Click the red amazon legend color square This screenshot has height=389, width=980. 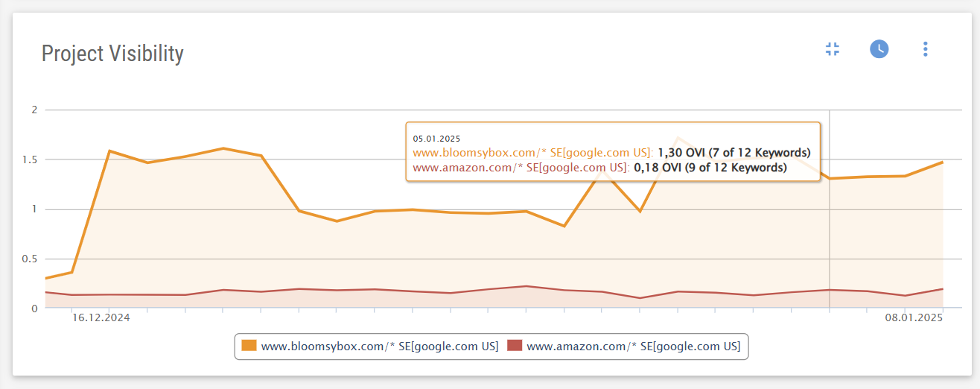click(515, 346)
